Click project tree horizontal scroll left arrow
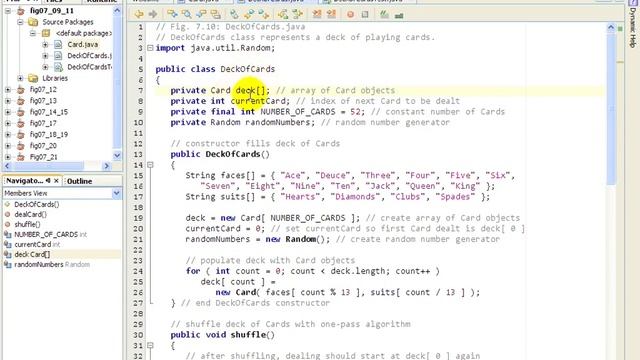 click(x=7, y=166)
